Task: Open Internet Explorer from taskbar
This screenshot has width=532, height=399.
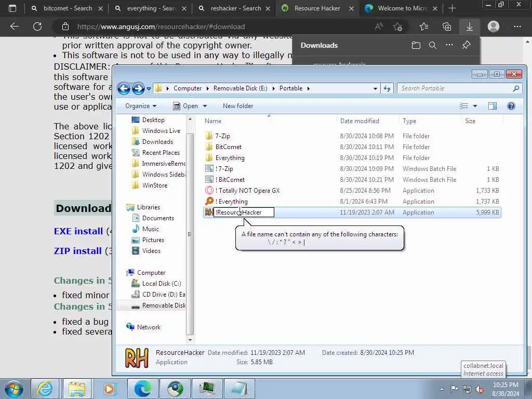Action: (x=45, y=389)
